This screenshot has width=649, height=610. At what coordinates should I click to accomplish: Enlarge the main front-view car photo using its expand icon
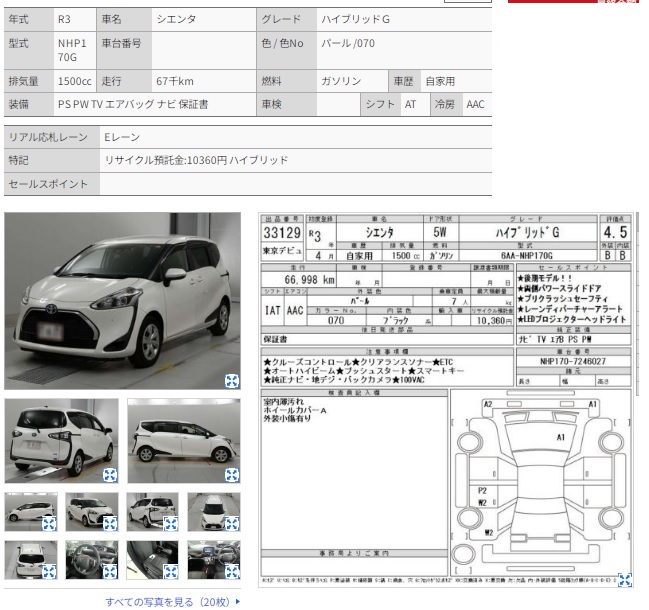[232, 381]
